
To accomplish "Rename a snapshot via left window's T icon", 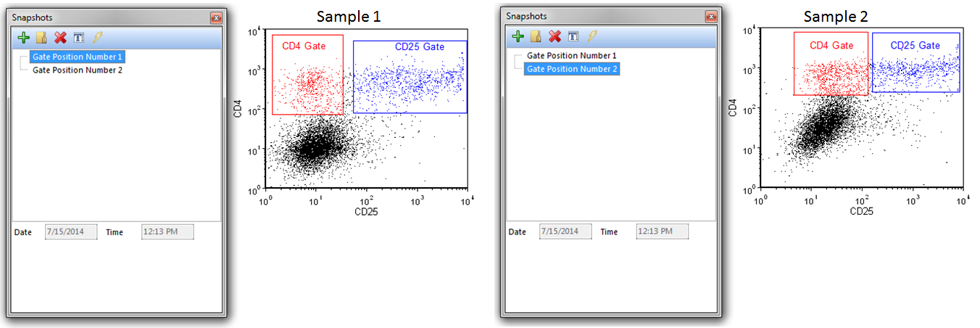I will pos(78,37).
